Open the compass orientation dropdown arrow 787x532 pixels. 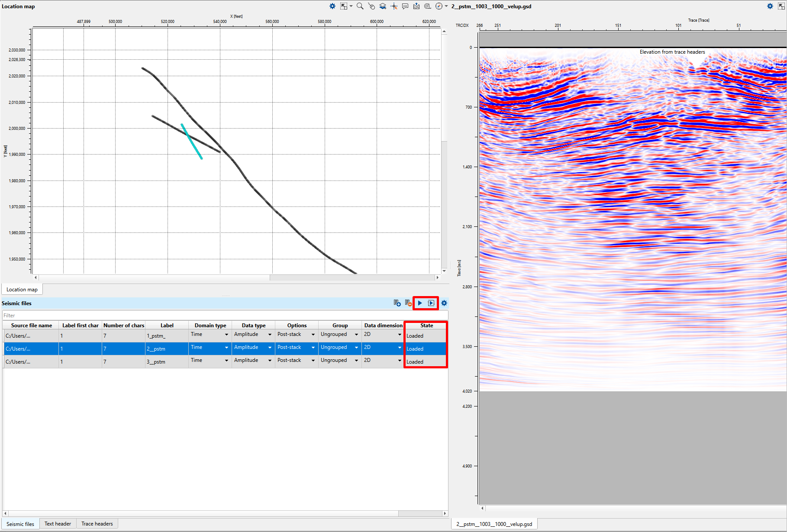(x=446, y=6)
